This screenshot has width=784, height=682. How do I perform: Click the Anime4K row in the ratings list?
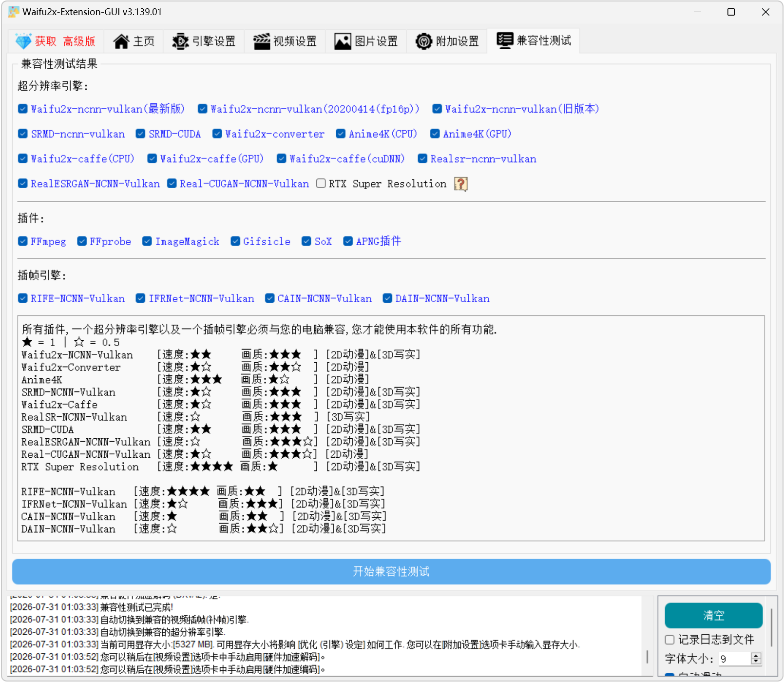195,379
